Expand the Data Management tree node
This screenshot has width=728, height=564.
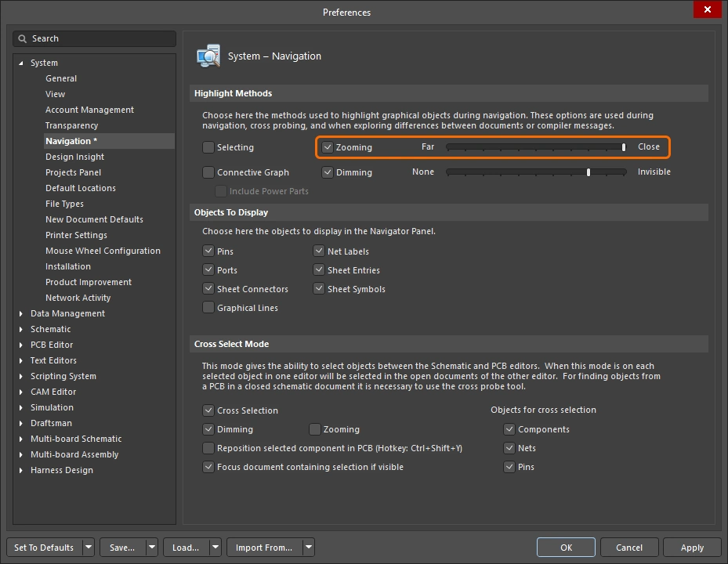(21, 313)
